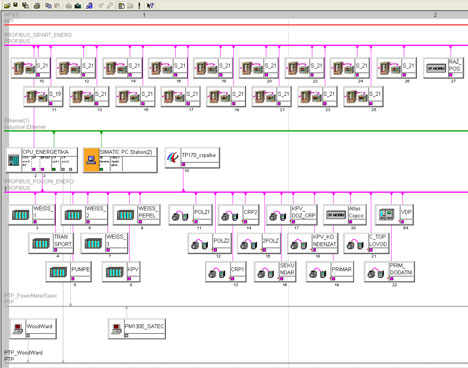Click the Copy toolbar icon
Screen dimensions: 468x368
tap(48, 6)
